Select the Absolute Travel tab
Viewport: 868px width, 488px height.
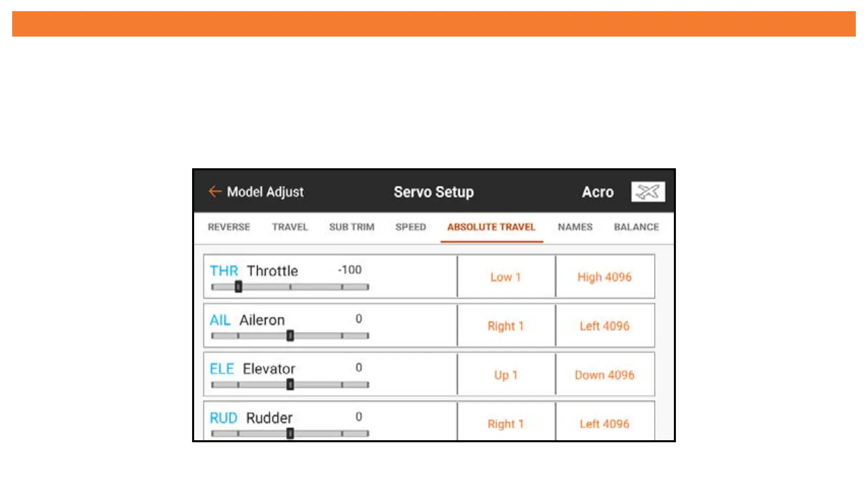click(491, 227)
